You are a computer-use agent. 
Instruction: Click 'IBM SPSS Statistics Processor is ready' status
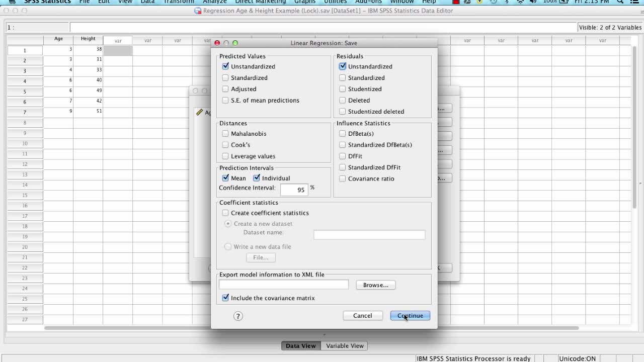click(x=473, y=358)
